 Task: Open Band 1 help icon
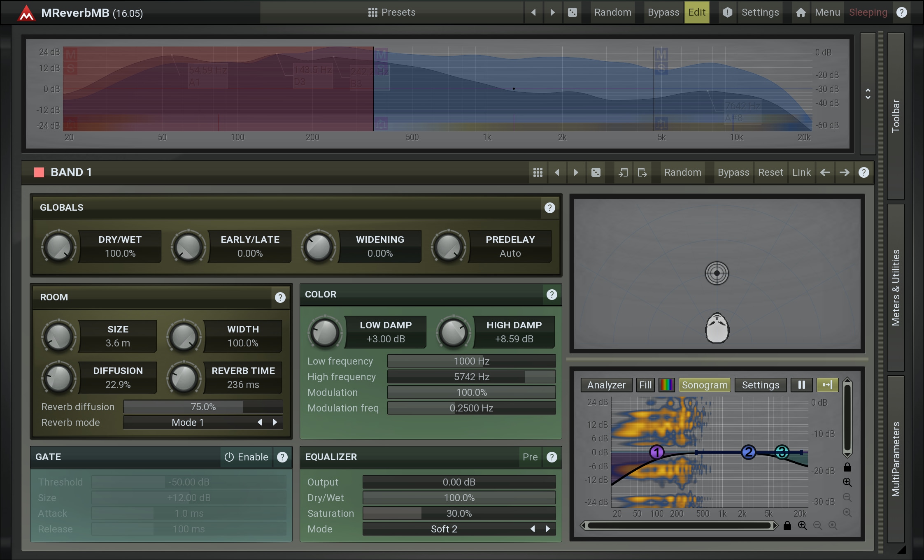[863, 172]
